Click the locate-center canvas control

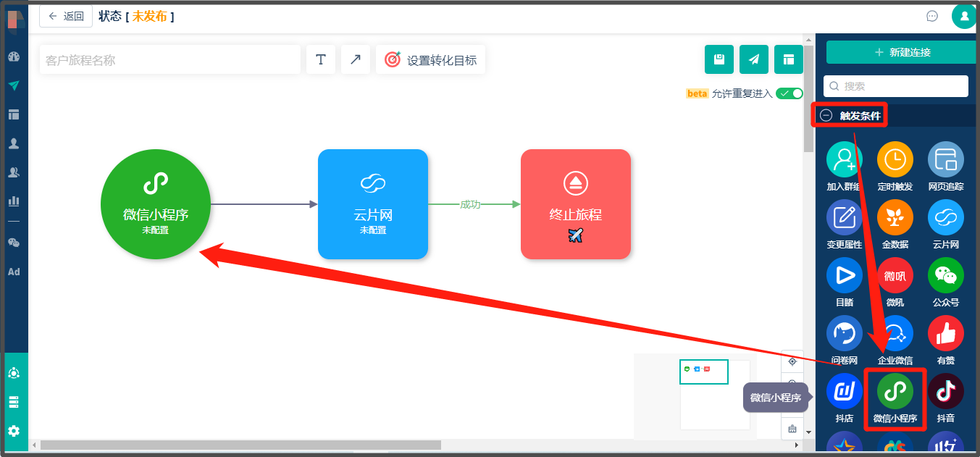click(x=792, y=361)
